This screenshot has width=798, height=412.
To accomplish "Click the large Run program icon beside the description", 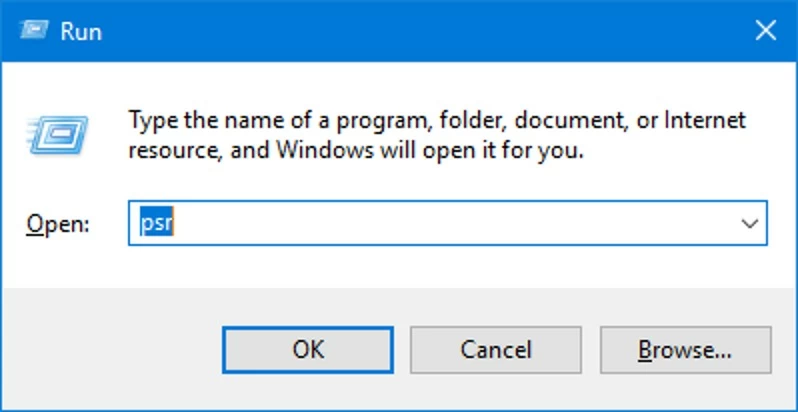I will (x=58, y=135).
